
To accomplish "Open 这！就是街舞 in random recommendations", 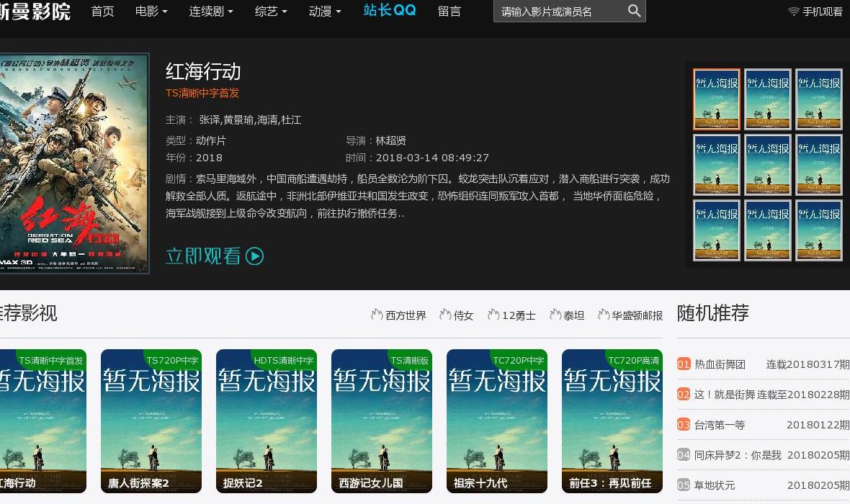I will tap(725, 395).
